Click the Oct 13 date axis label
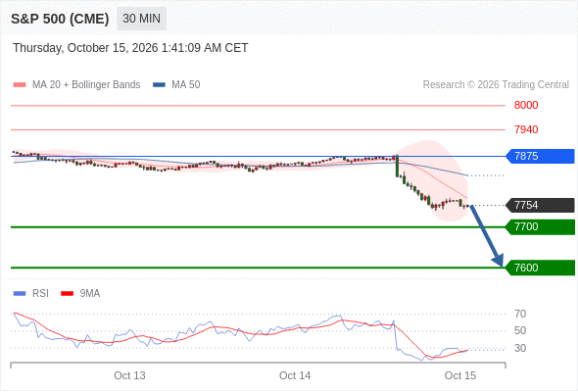This screenshot has height=392, width=578. [x=129, y=375]
